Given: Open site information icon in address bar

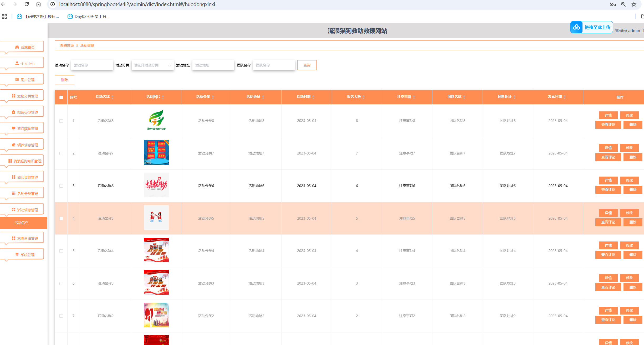Looking at the screenshot, I should click(53, 4).
